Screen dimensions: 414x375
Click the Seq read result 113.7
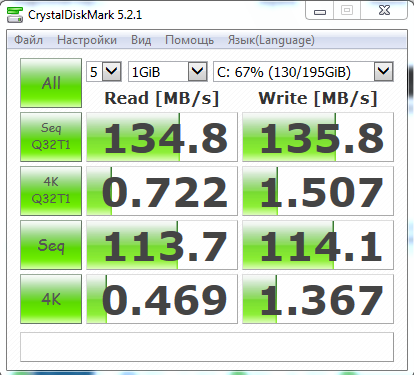click(162, 245)
